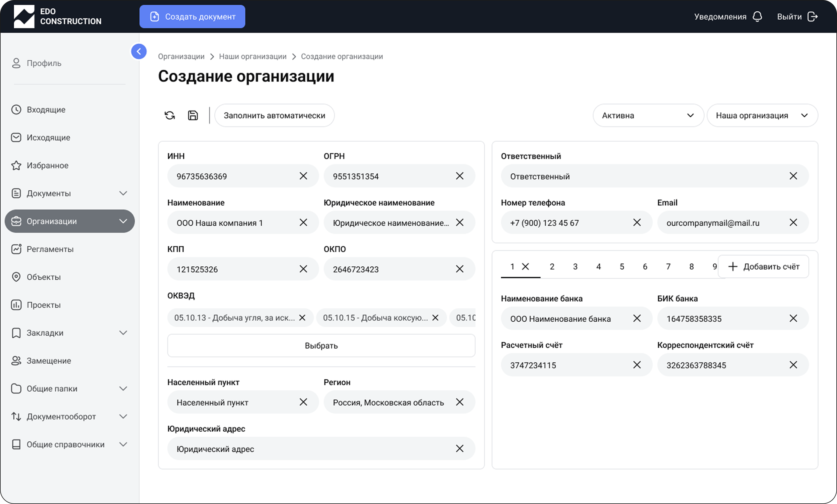Click Добавить счёт button

[x=764, y=267]
